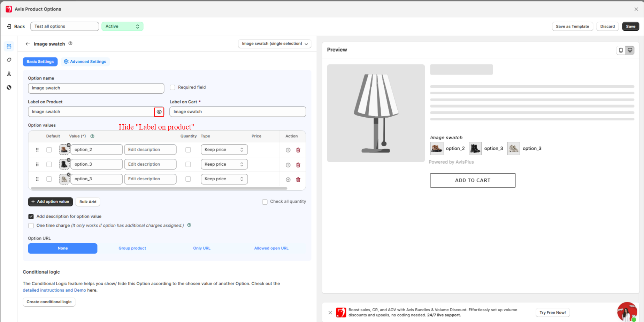Open Keep price dropdown for option_2
This screenshot has height=322, width=644.
click(x=224, y=150)
